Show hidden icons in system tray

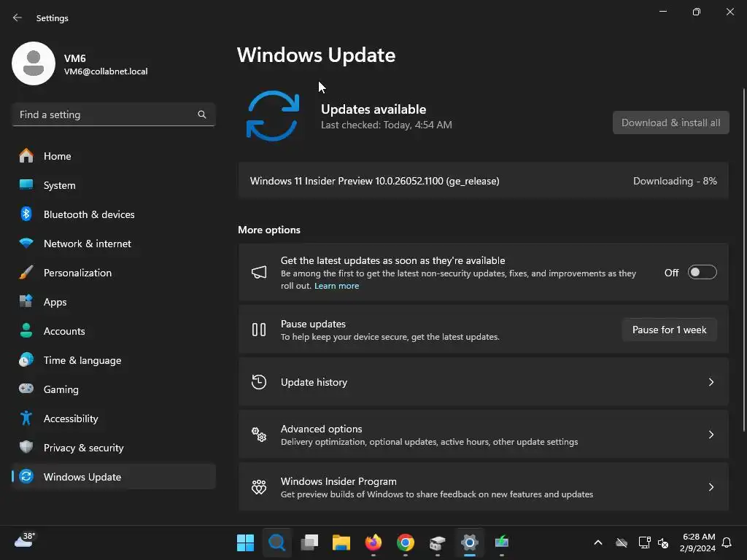[x=598, y=542]
